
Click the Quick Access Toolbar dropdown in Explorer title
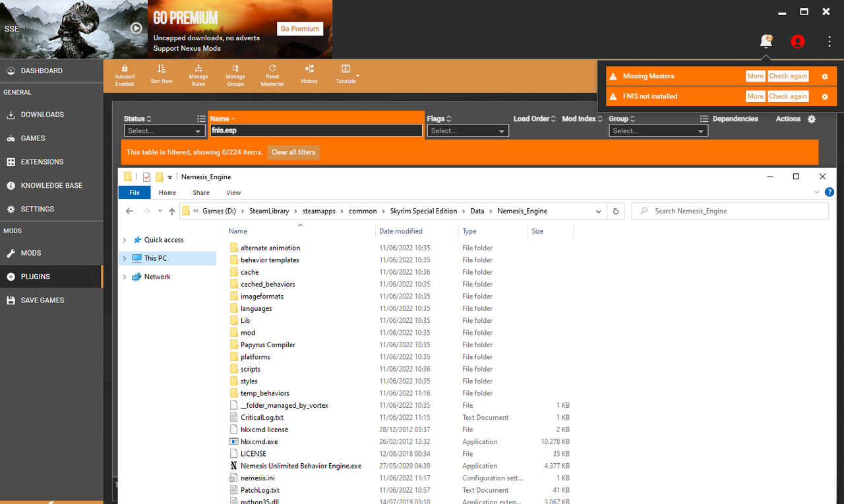[x=170, y=177]
